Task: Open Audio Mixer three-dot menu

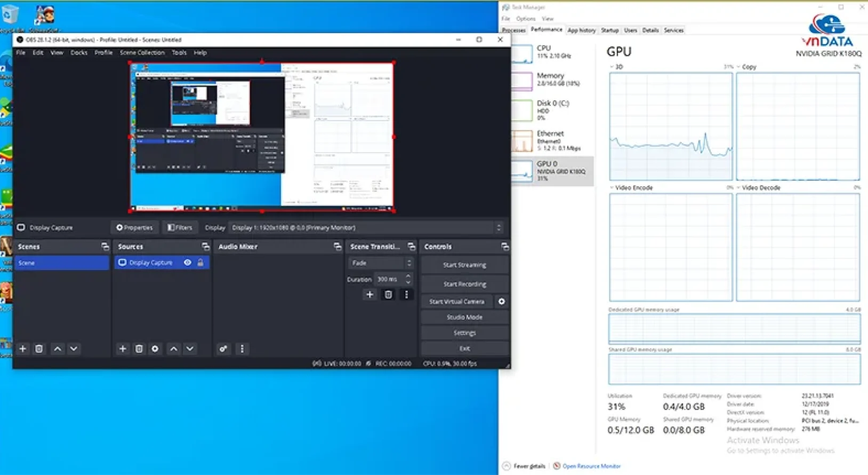Action: [x=242, y=349]
